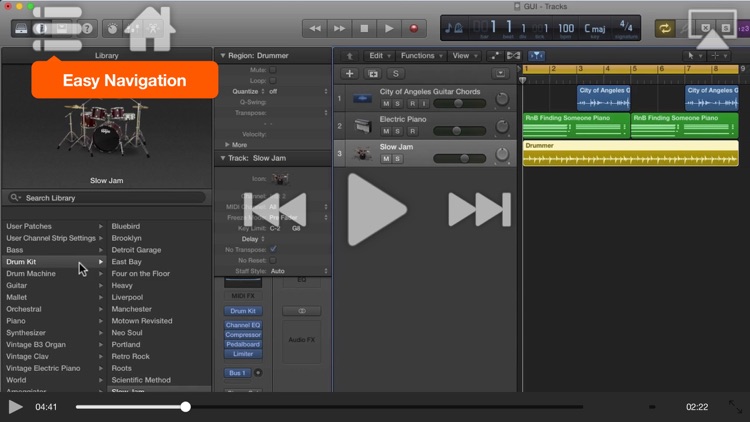
Task: Record-enable the Electric Piano track
Action: [412, 131]
